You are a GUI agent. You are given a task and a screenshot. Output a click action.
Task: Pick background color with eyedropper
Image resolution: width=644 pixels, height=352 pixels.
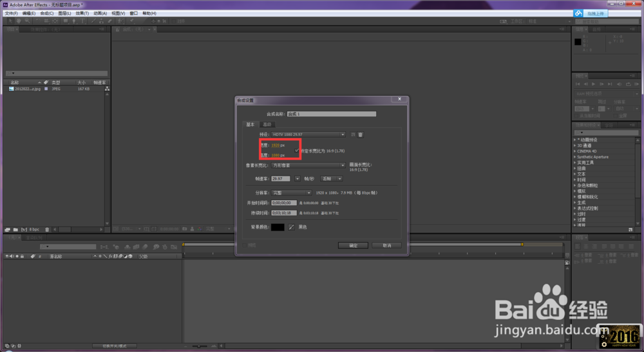tap(291, 227)
